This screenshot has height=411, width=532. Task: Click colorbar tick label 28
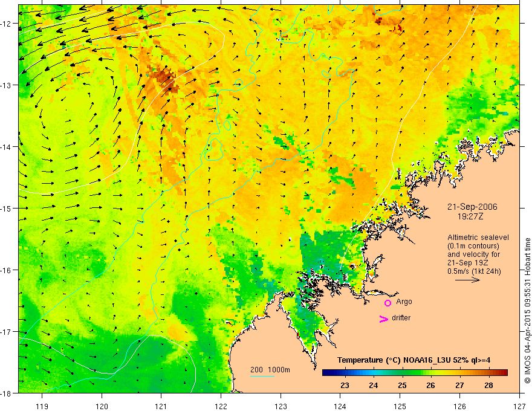pos(488,386)
